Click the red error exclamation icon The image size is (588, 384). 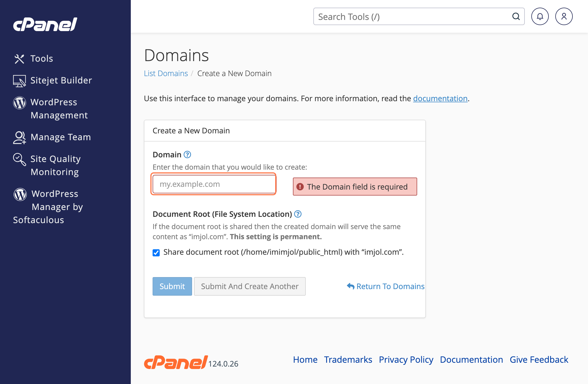pos(300,187)
